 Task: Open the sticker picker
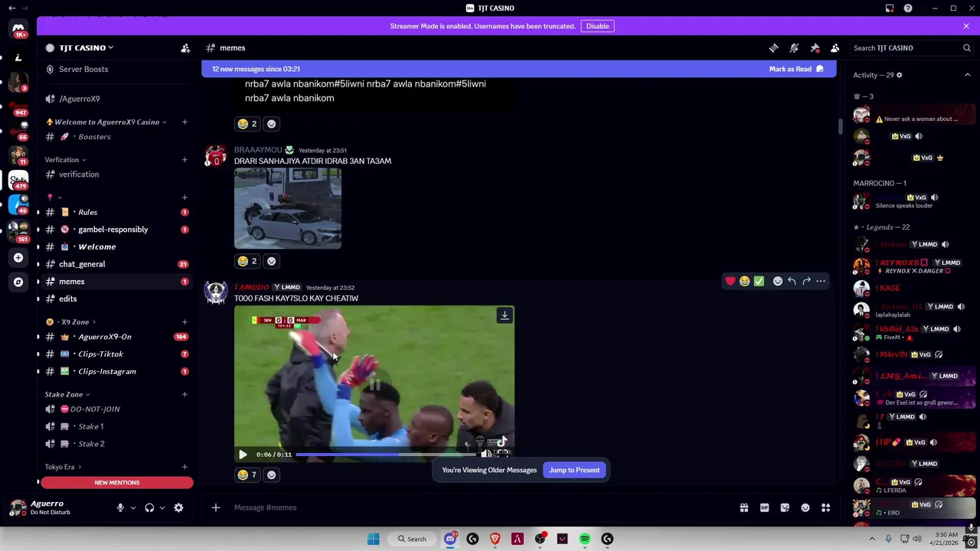pos(785,507)
